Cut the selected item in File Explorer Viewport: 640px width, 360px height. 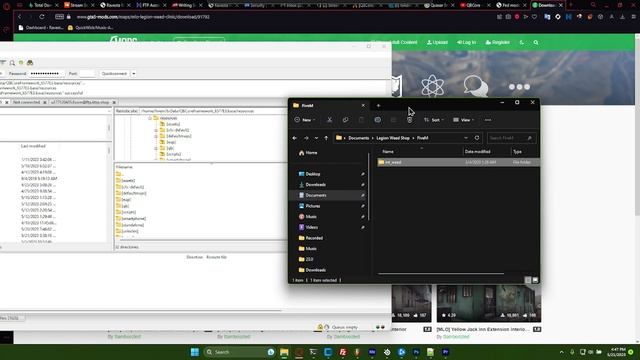point(329,120)
